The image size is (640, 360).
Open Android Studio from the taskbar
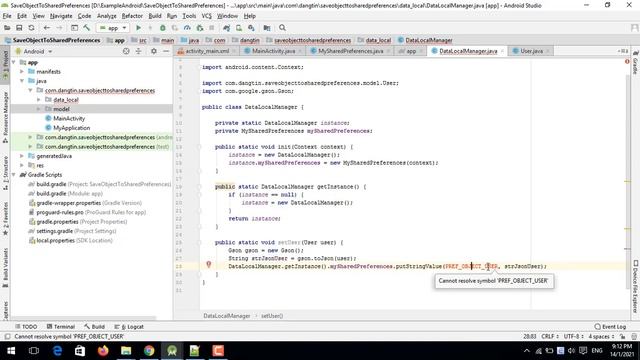[x=172, y=351]
